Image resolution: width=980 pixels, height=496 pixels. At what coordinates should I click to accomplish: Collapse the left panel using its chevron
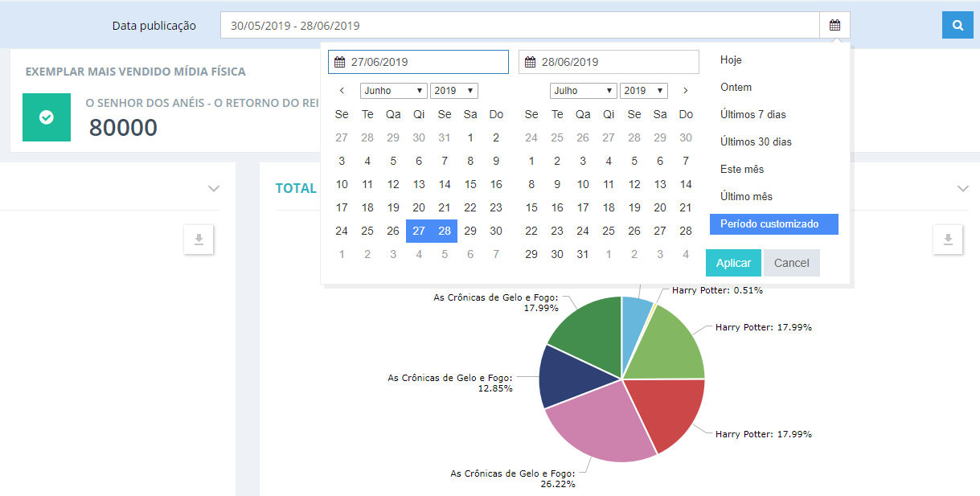[x=213, y=188]
